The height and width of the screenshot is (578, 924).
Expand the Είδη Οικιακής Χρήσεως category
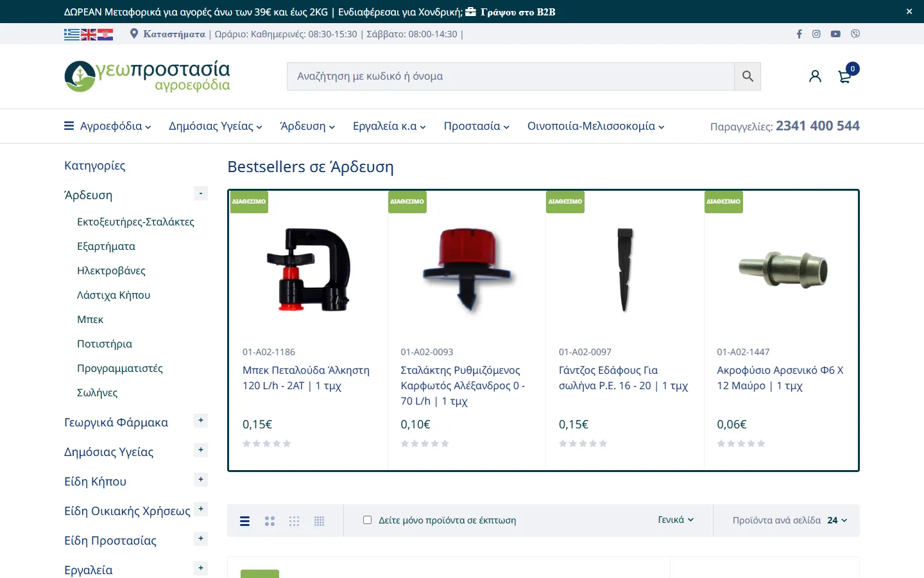pos(201,509)
